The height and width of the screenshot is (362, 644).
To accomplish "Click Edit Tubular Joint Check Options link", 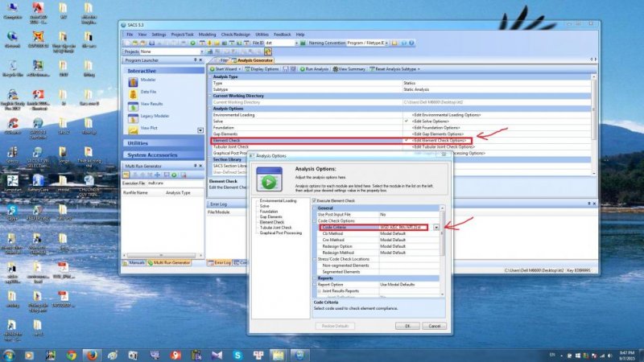I will point(444,146).
